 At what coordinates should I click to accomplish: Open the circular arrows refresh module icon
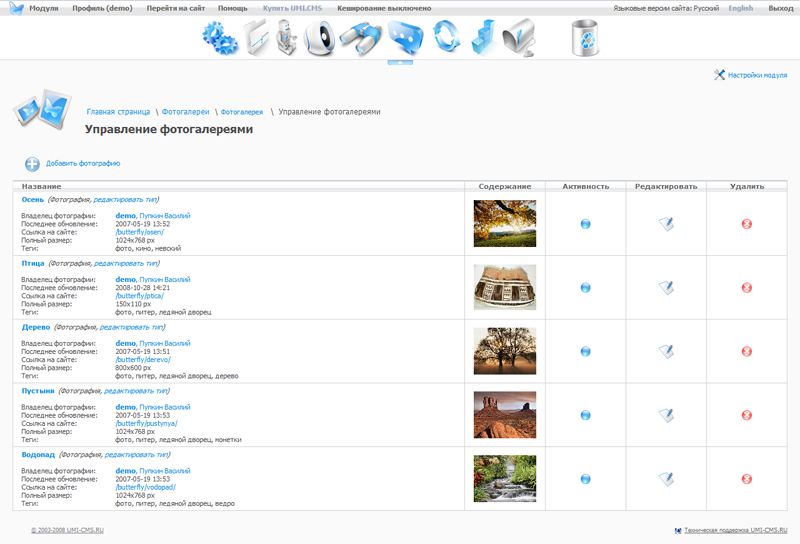click(446, 37)
